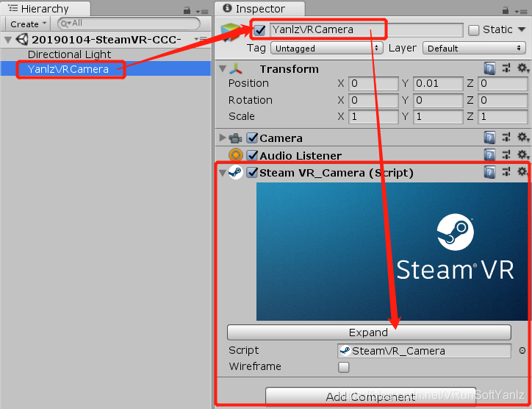532x409 pixels.
Task: Expand the Camera component foldout
Action: tap(223, 138)
